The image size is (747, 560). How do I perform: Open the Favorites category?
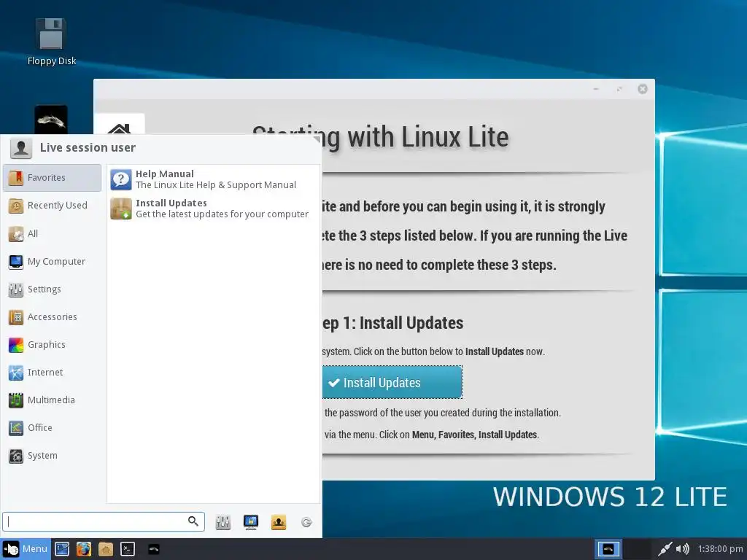pyautogui.click(x=52, y=178)
